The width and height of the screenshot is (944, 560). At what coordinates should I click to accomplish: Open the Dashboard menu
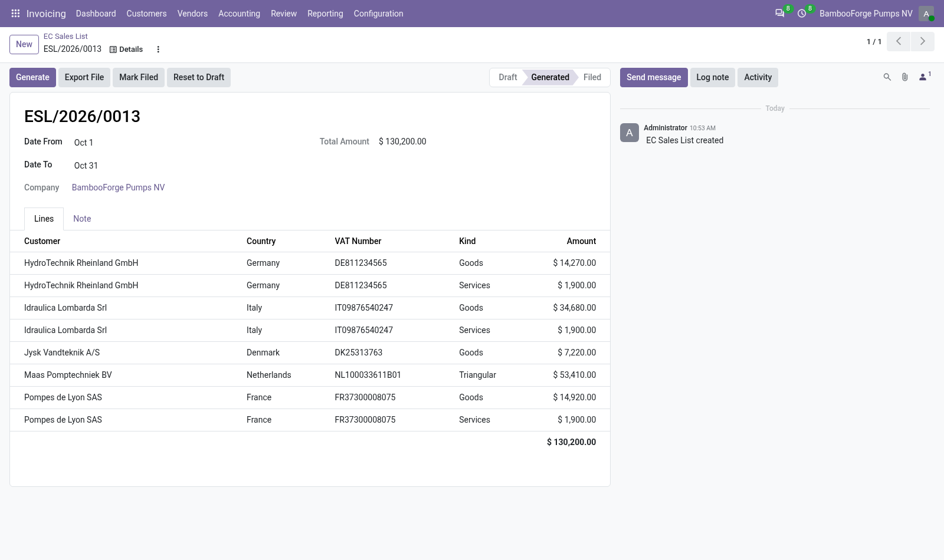pyautogui.click(x=96, y=14)
